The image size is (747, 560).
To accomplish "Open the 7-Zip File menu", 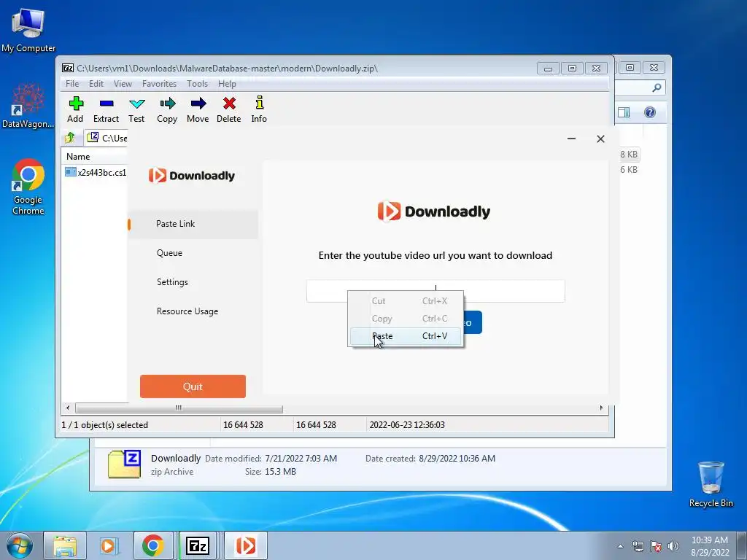I will point(72,84).
